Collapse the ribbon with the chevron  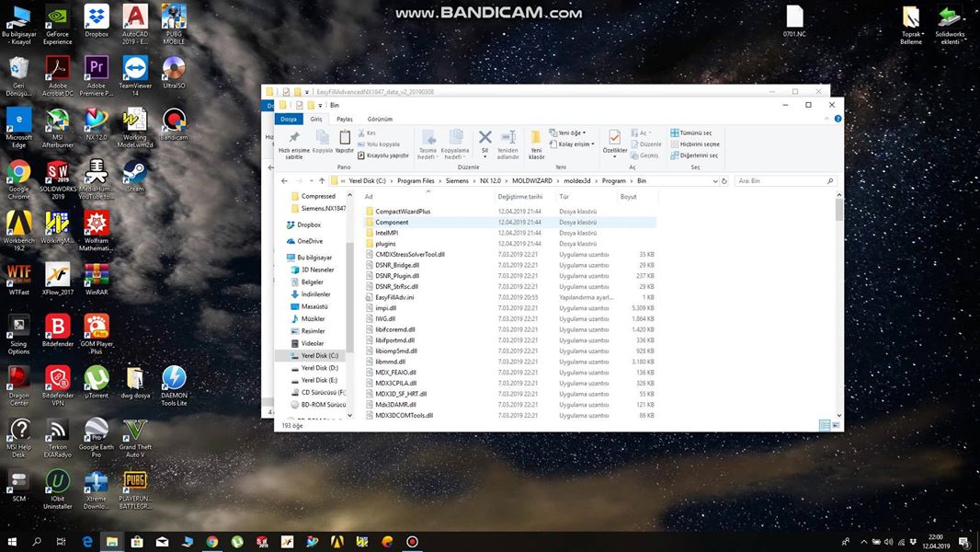coord(826,119)
